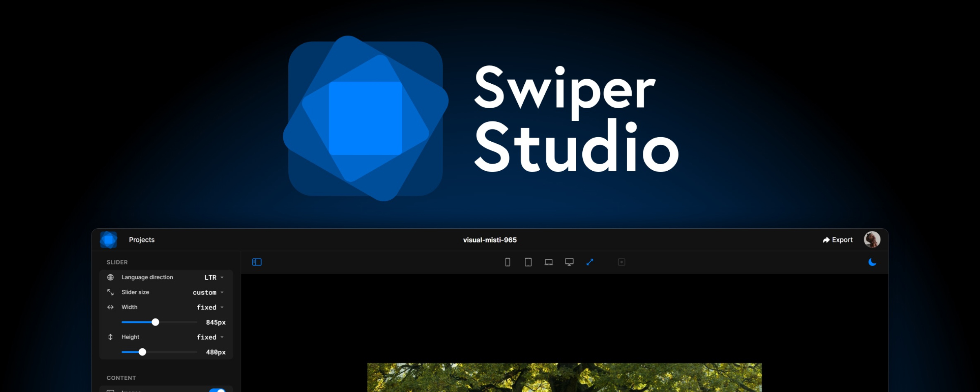Click the Swiper Studio logo in the app header

click(x=109, y=240)
